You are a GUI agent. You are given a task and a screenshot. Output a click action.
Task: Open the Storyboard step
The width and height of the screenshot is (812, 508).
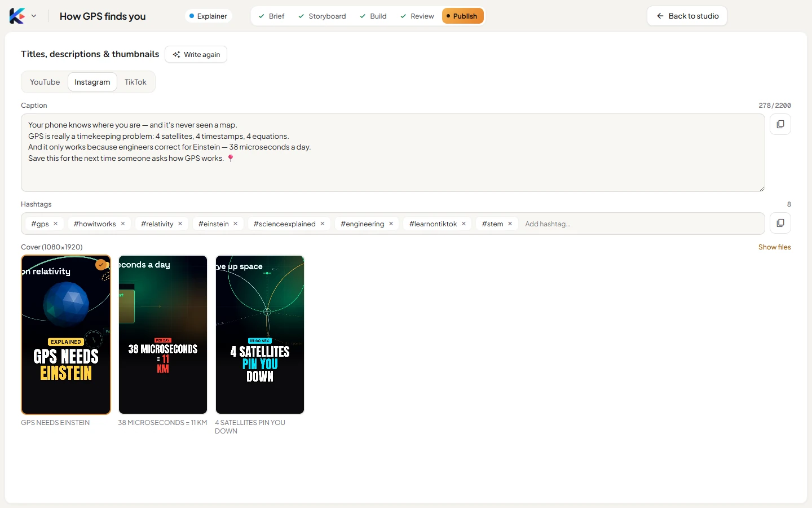click(x=322, y=16)
